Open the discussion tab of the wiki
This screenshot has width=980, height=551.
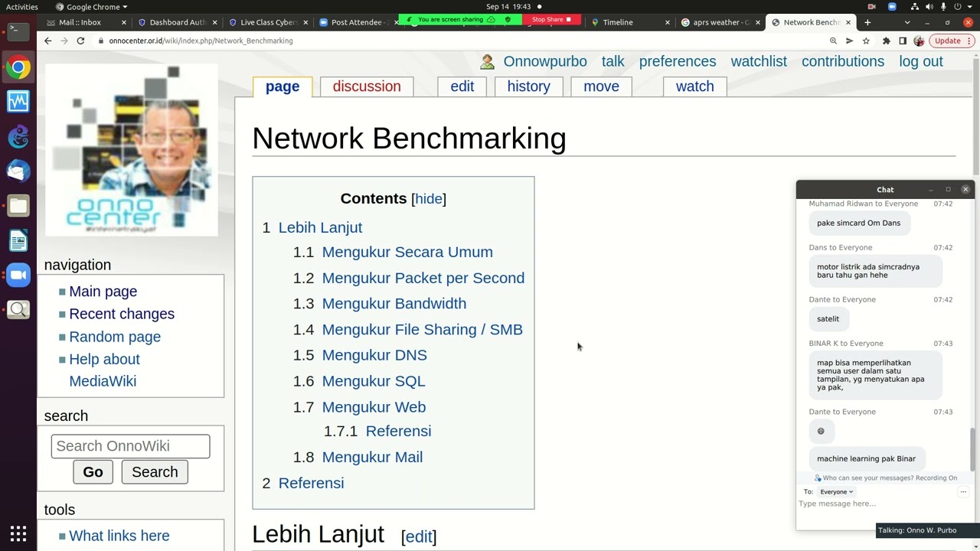click(x=367, y=86)
